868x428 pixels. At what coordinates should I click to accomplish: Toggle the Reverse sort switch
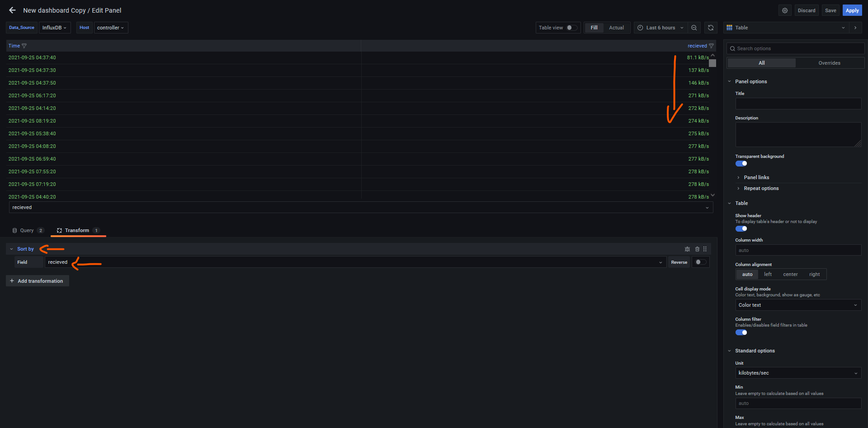pos(701,262)
